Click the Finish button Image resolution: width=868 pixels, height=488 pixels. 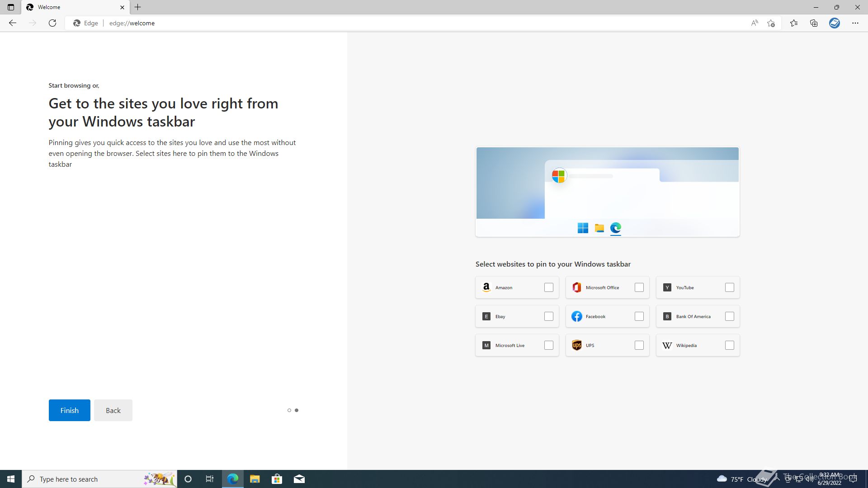pyautogui.click(x=70, y=410)
